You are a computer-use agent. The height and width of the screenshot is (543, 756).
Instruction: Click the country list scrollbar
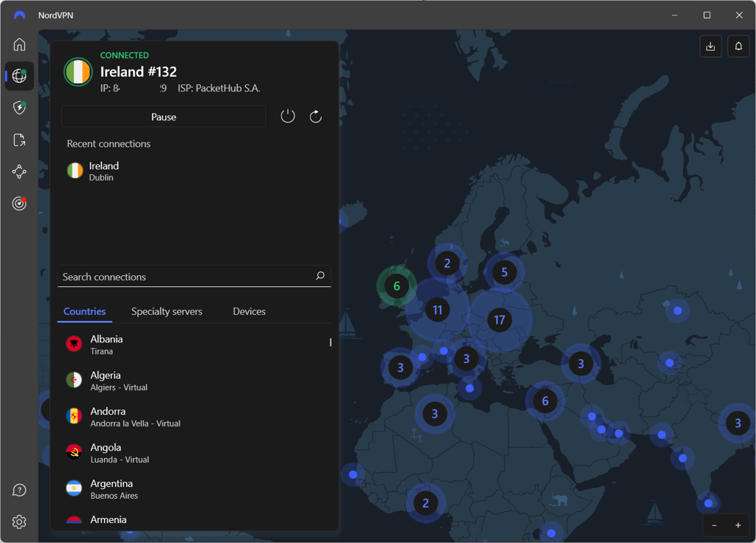(330, 342)
